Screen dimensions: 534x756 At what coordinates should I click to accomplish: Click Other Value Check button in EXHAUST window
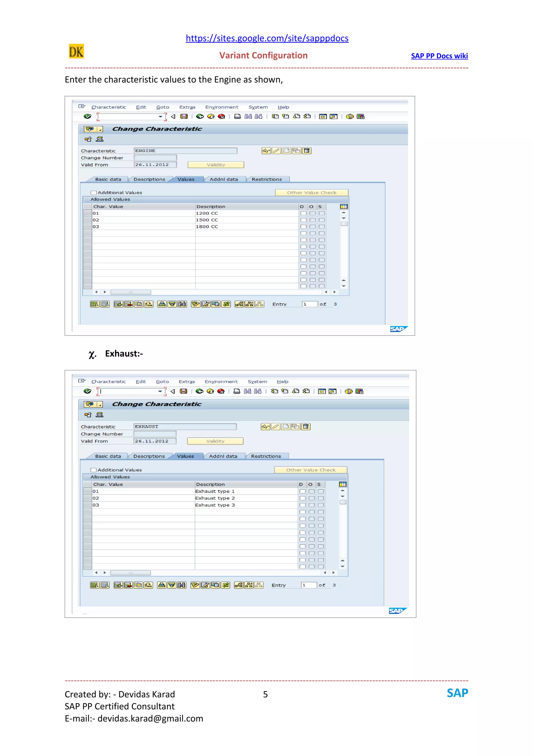[x=311, y=470]
